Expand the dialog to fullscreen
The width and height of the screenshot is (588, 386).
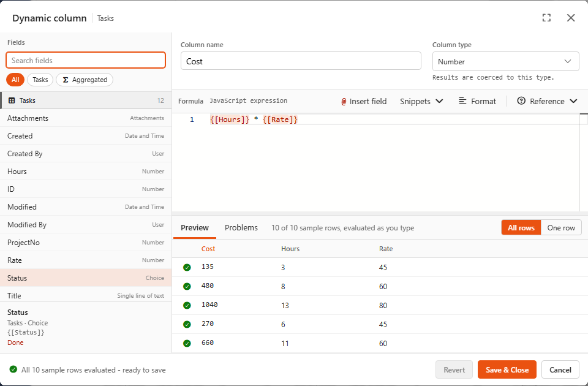click(546, 18)
